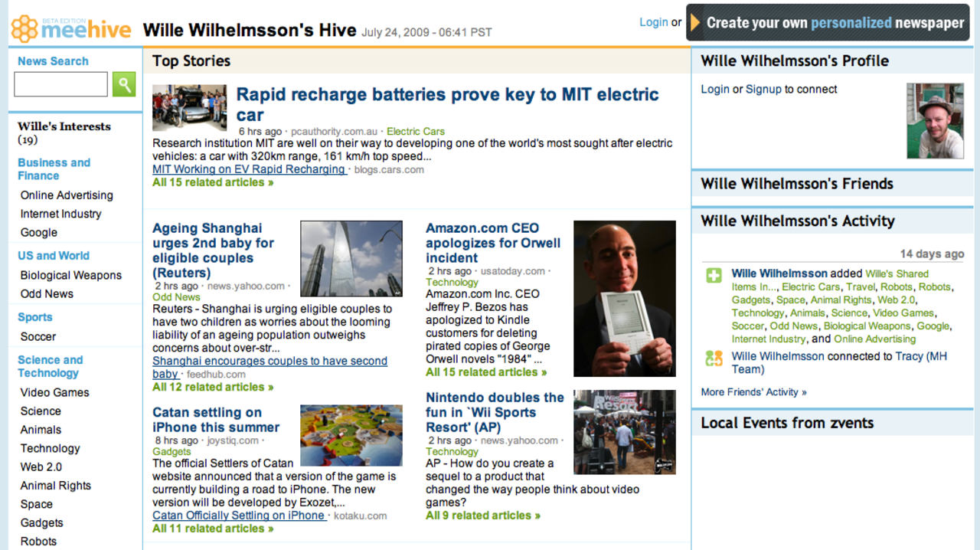Screen dimensions: 980x550
Task: Click the green search magnifier button
Action: 123,83
